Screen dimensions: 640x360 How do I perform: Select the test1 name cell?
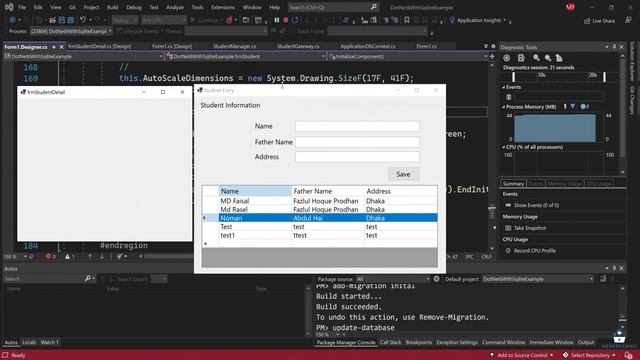pyautogui.click(x=255, y=236)
